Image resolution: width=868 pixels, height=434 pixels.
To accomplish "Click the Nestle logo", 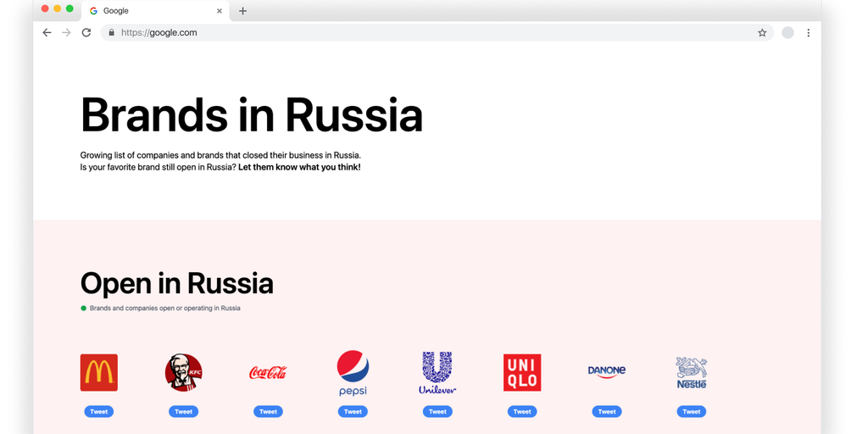I will 692,373.
